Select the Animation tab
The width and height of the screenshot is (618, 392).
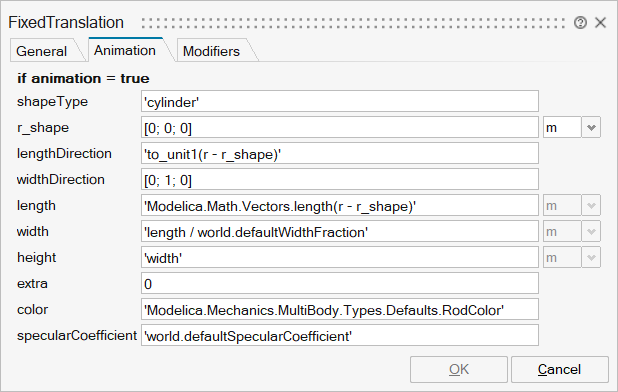point(125,50)
